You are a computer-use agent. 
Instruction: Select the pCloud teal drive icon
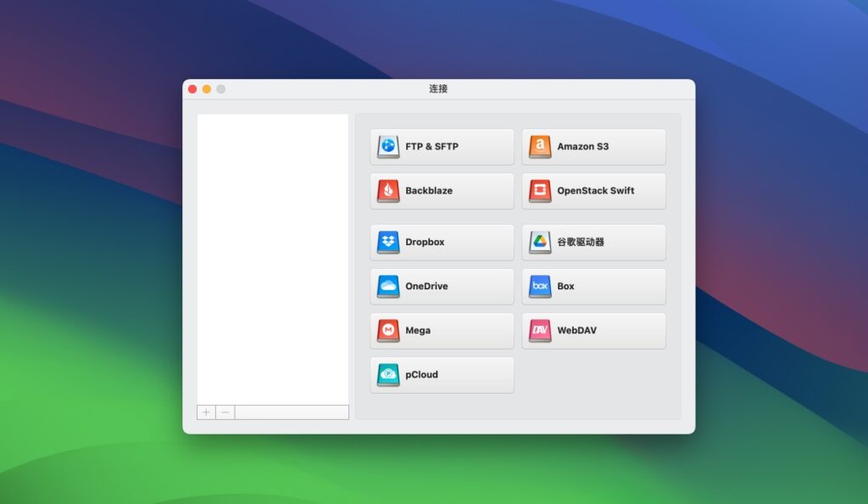(x=387, y=374)
